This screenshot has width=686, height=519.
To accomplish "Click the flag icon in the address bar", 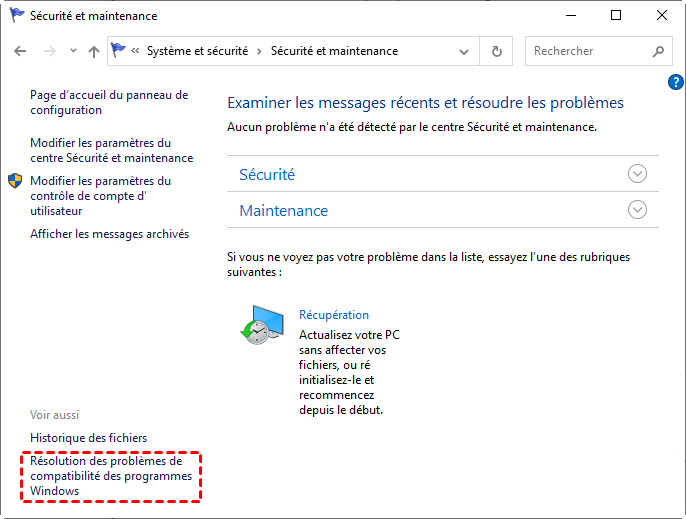I will (118, 50).
